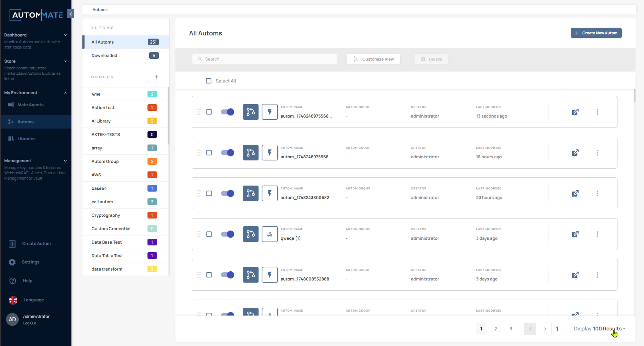The width and height of the screenshot is (644, 346).
Task: Click the plus icon to add group
Action: [x=157, y=77]
